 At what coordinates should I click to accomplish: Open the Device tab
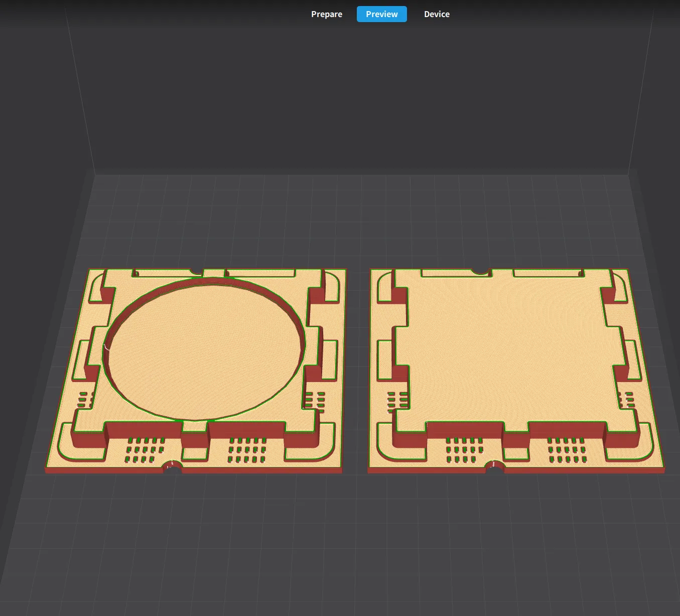point(437,14)
